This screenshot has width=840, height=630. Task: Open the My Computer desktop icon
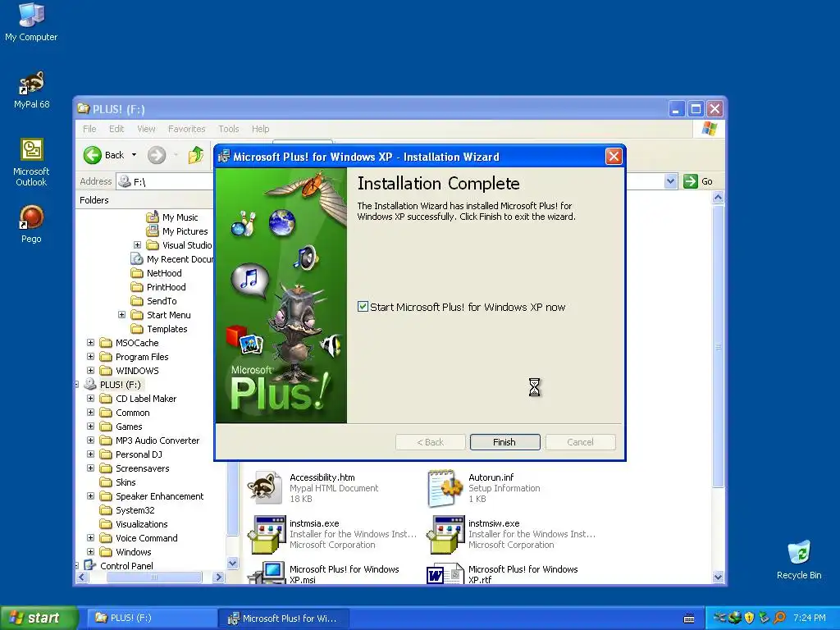click(32, 15)
